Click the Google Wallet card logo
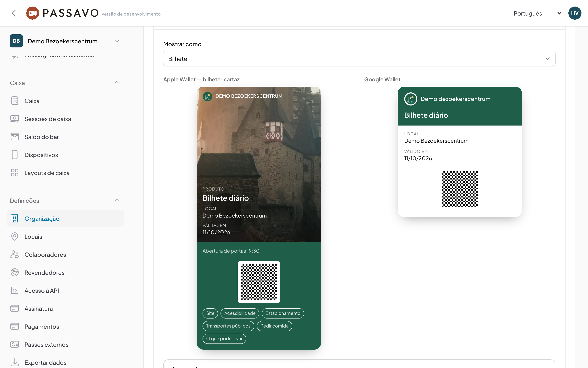588x368 pixels. point(411,99)
